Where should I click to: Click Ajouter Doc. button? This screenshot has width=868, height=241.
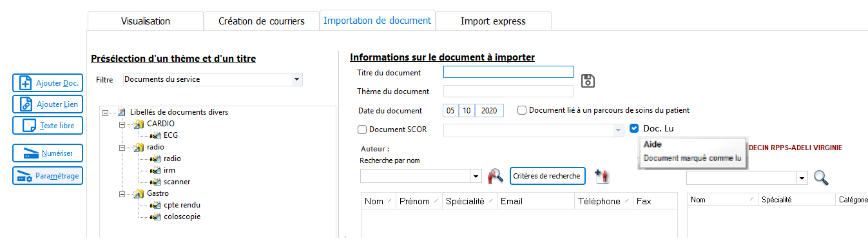click(48, 82)
